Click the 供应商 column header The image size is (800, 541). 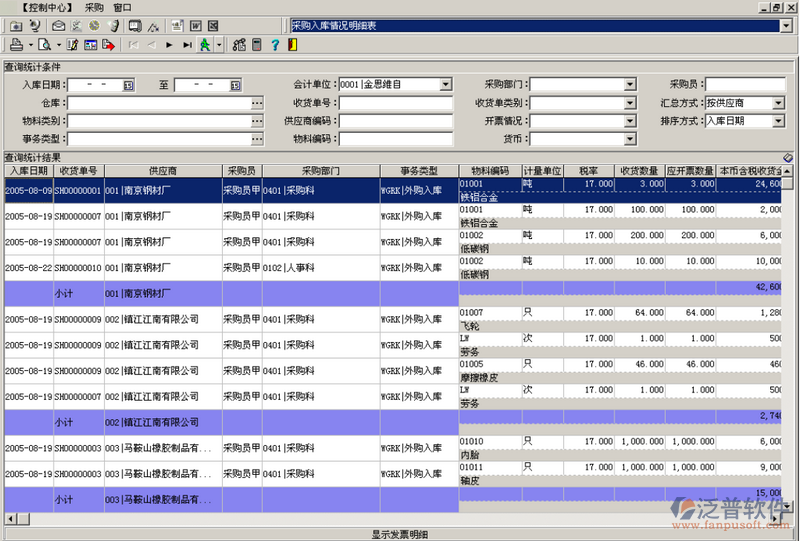pos(162,171)
